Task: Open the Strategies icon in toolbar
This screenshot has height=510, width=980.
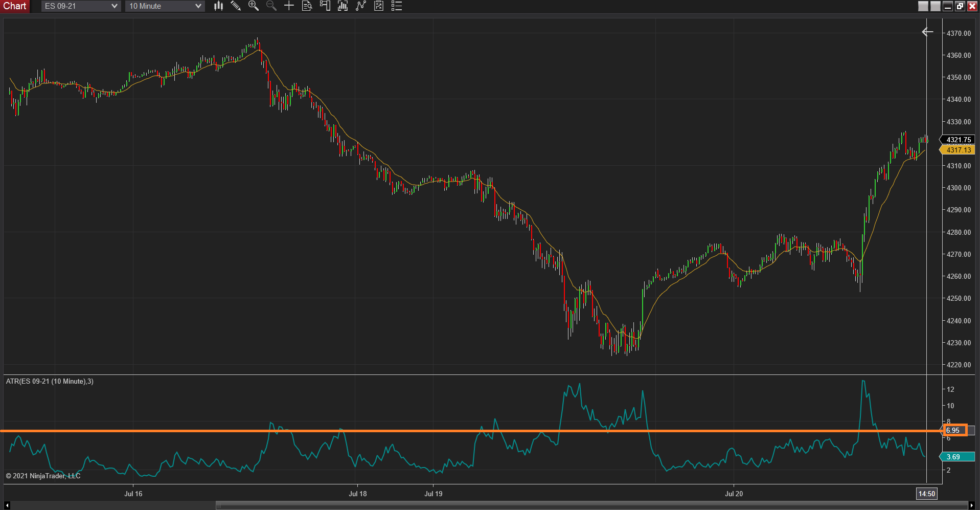Action: pos(379,6)
